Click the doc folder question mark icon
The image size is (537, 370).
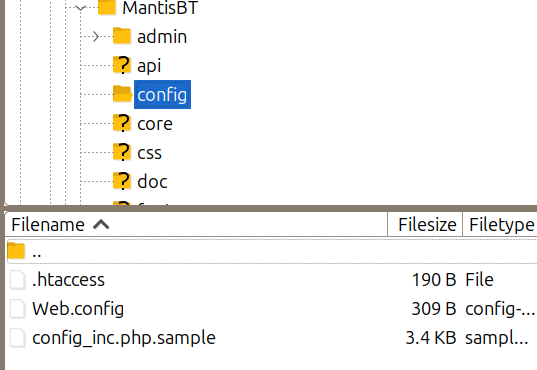pyautogui.click(x=122, y=181)
